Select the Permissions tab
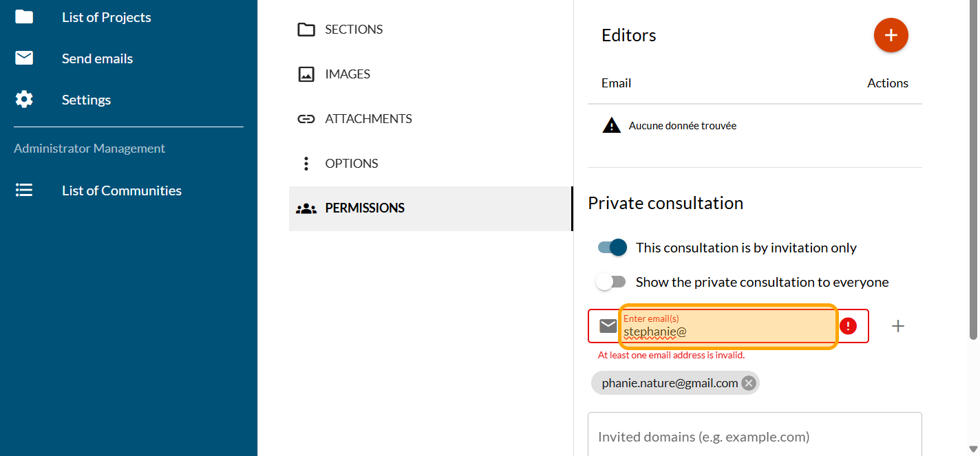The width and height of the screenshot is (980, 456). point(365,208)
